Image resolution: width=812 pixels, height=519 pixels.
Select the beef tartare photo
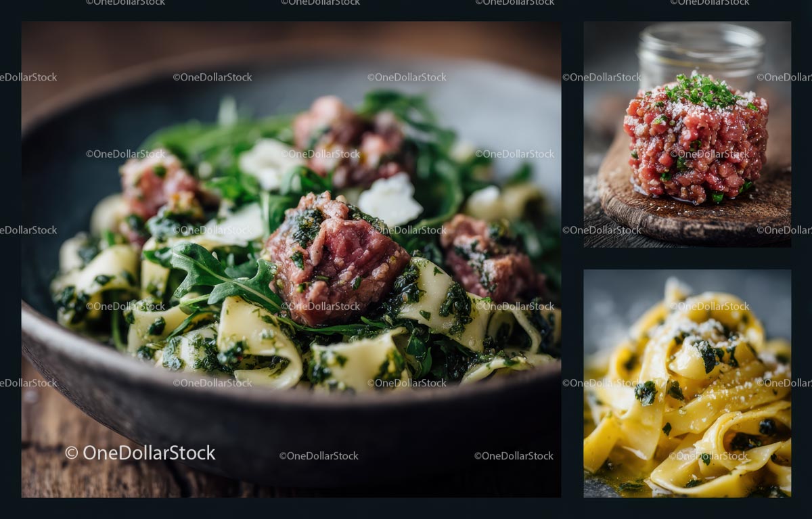tap(687, 134)
